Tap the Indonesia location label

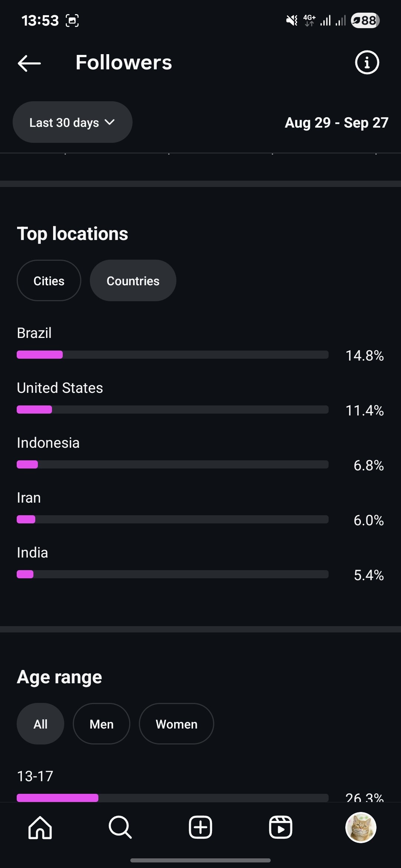coord(48,443)
